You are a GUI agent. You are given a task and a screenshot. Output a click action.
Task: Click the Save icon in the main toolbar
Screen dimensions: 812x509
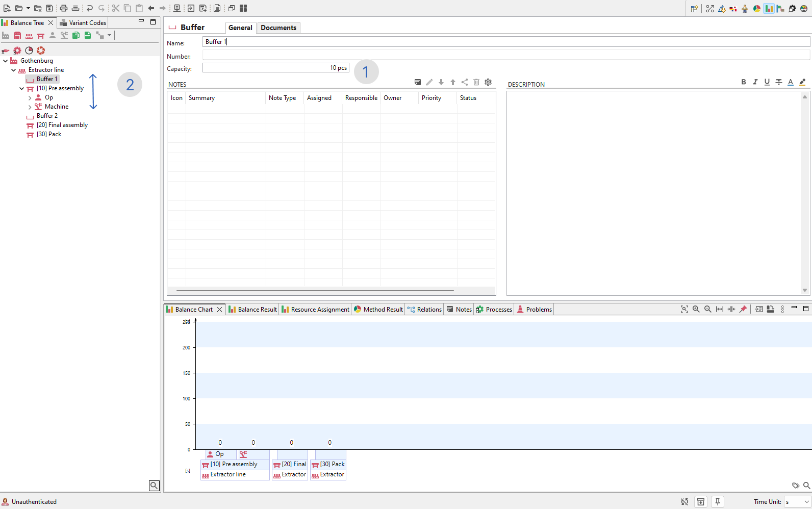click(49, 8)
